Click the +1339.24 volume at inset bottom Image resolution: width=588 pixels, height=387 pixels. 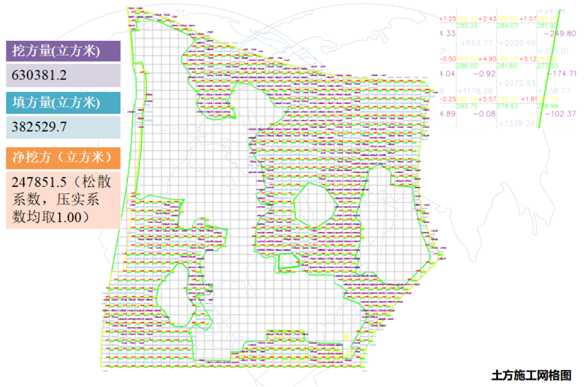click(x=517, y=123)
